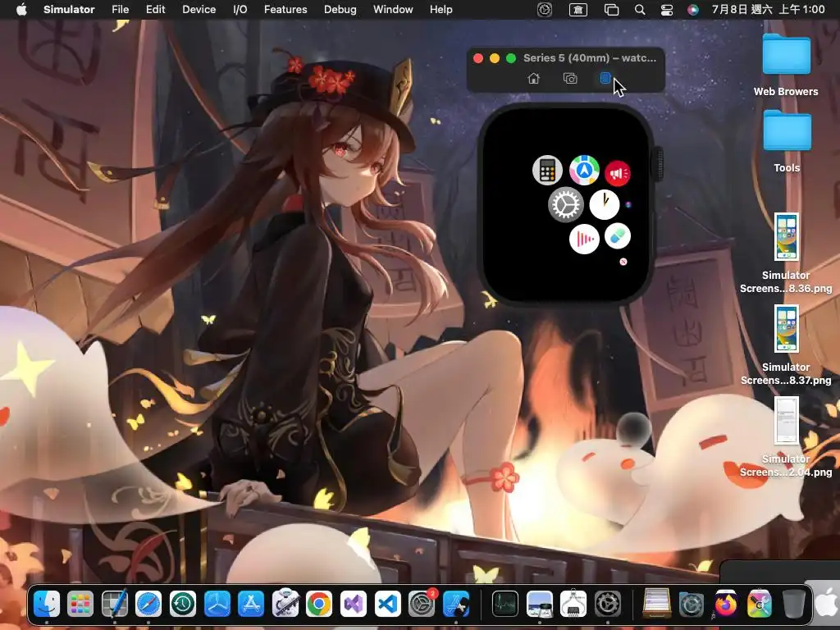Open Visual Studio Code from the Dock
Image resolution: width=840 pixels, height=630 pixels.
coord(387,605)
